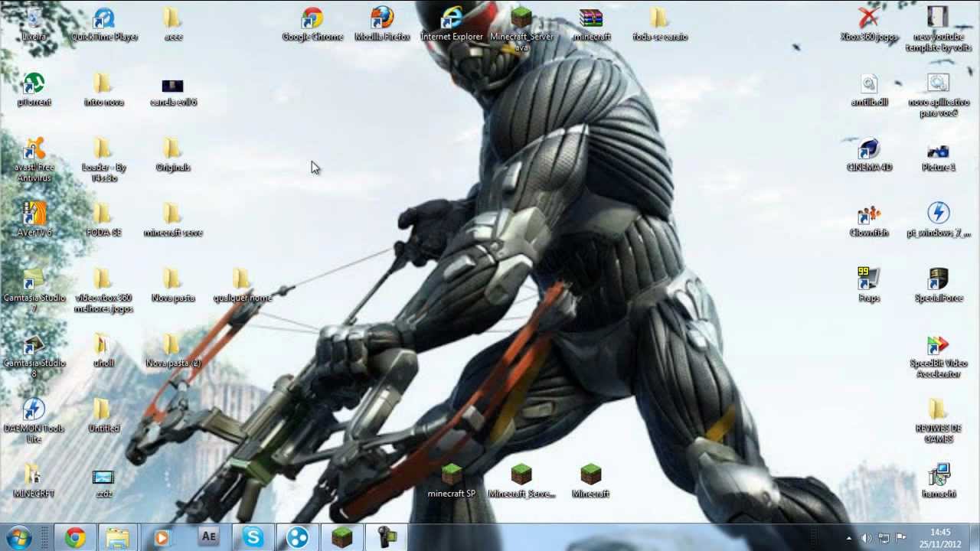Select the DAEMON Tools Lite shortcut
The width and height of the screenshot is (980, 551).
34,421
